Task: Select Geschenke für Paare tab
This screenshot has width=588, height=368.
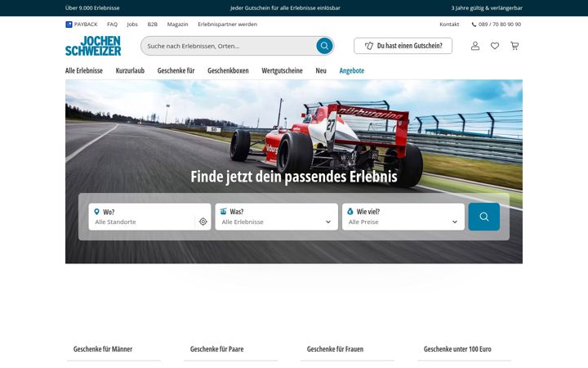Action: coord(216,349)
